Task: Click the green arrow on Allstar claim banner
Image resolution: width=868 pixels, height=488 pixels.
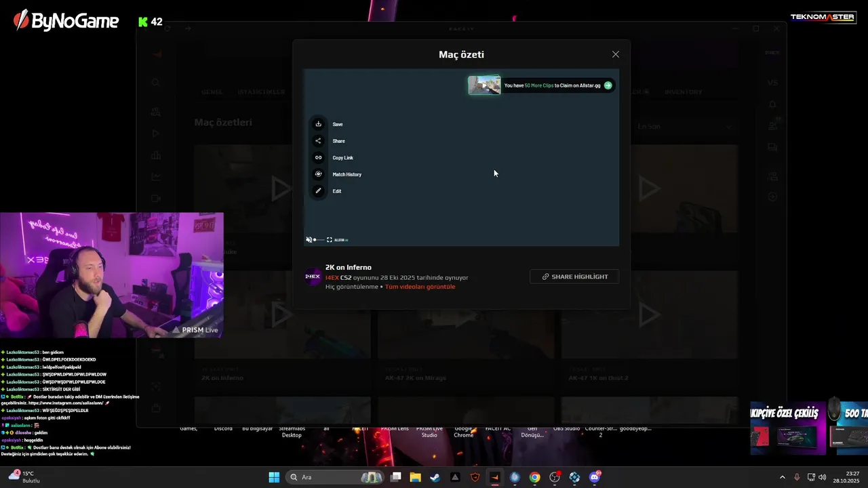Action: [608, 85]
